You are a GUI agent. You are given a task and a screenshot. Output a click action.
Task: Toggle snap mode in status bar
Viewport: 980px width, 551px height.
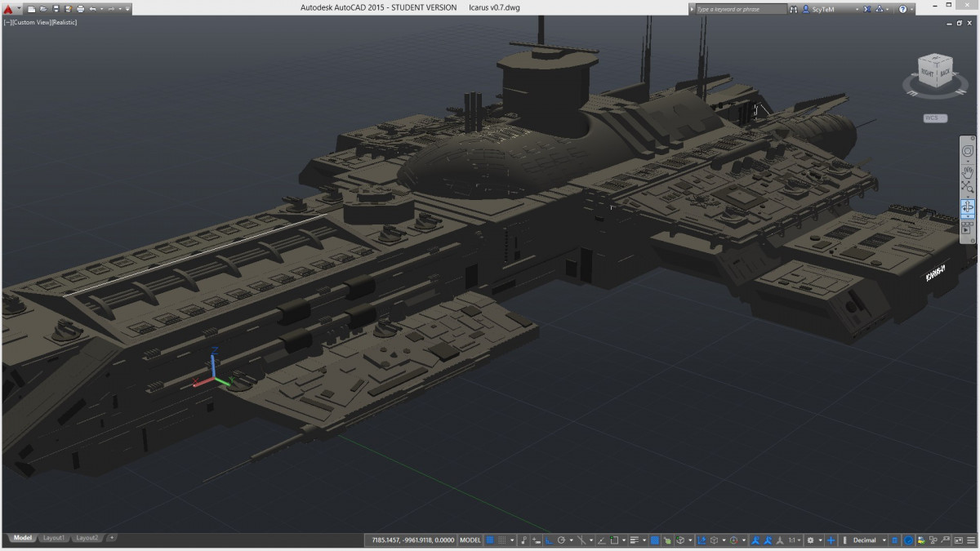coord(501,540)
